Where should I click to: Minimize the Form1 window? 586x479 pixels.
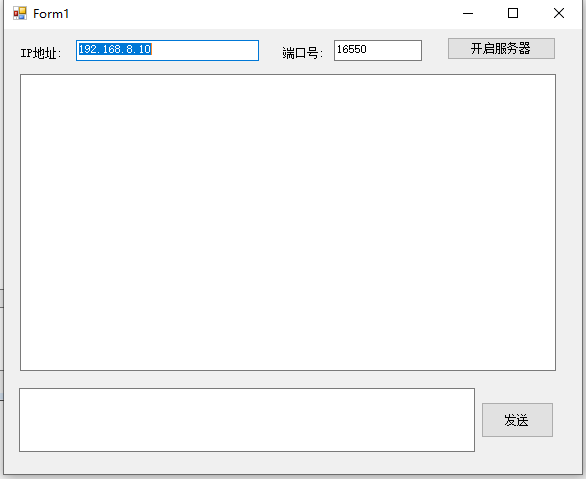pyautogui.click(x=468, y=13)
